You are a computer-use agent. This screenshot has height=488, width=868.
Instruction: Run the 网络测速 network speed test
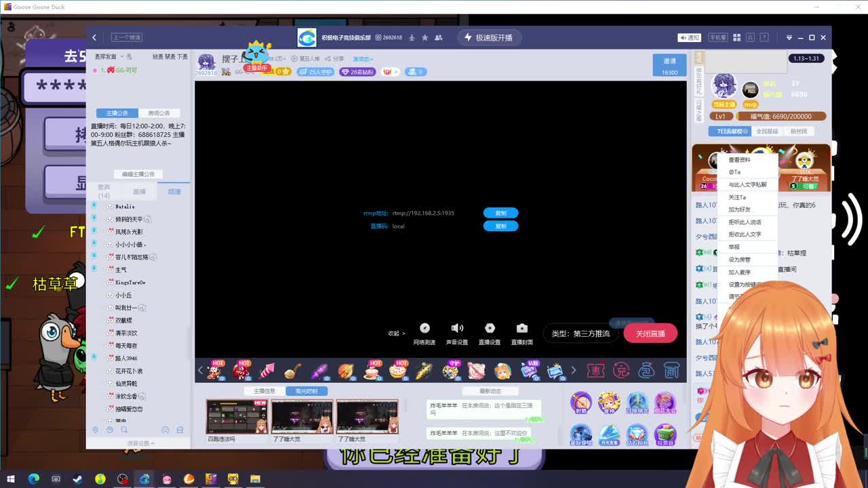point(425,327)
